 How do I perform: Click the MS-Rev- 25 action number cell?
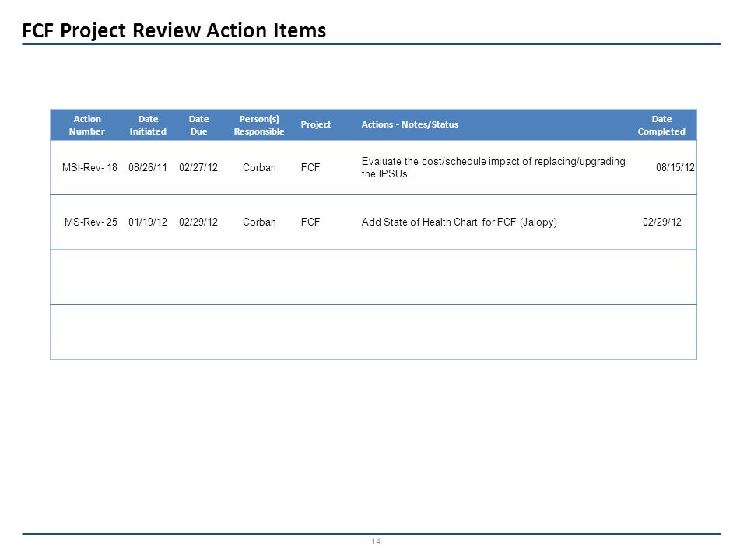[x=90, y=222]
